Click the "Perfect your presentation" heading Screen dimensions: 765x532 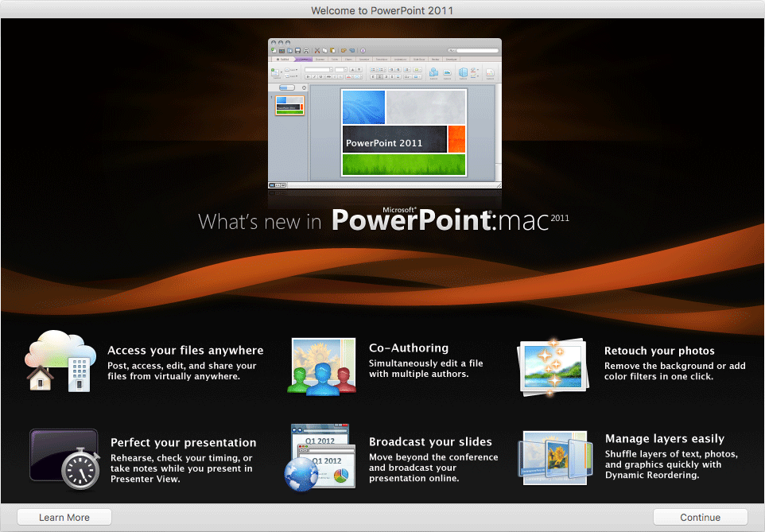(x=184, y=443)
